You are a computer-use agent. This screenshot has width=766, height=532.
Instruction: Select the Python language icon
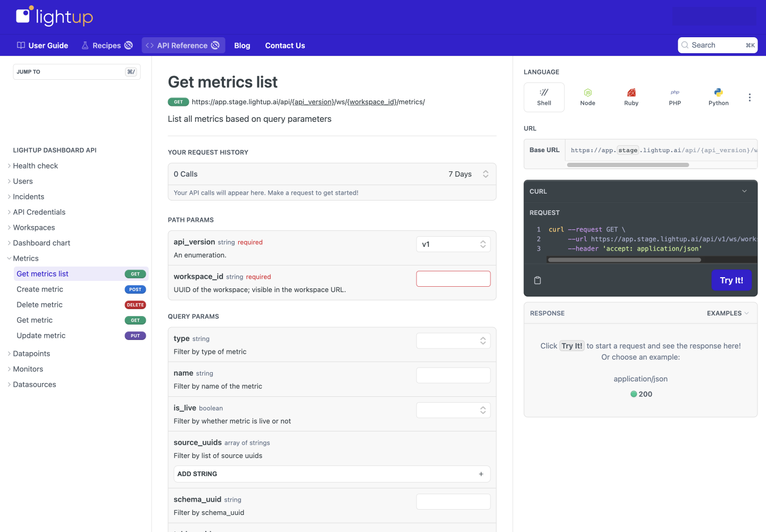point(719,92)
